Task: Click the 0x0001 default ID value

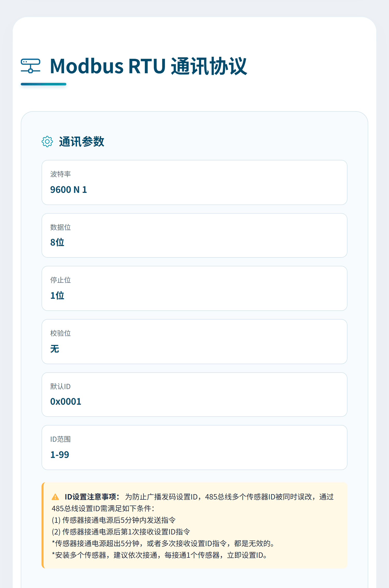Action: tap(66, 401)
